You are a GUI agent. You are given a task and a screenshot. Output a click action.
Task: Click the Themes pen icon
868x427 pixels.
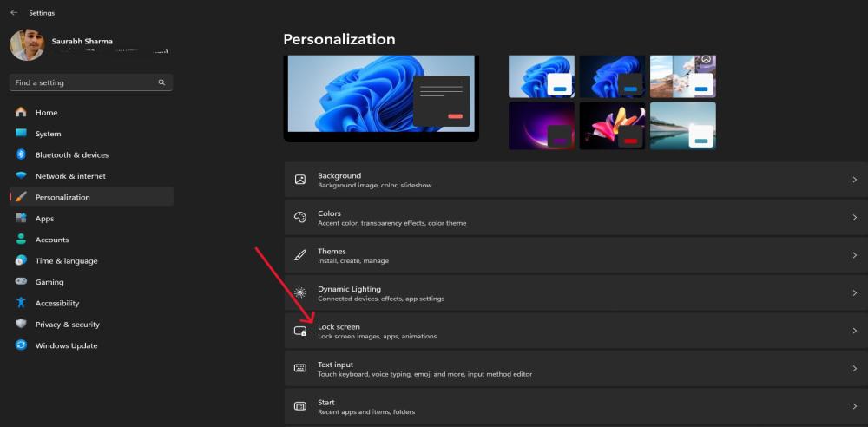tap(300, 255)
